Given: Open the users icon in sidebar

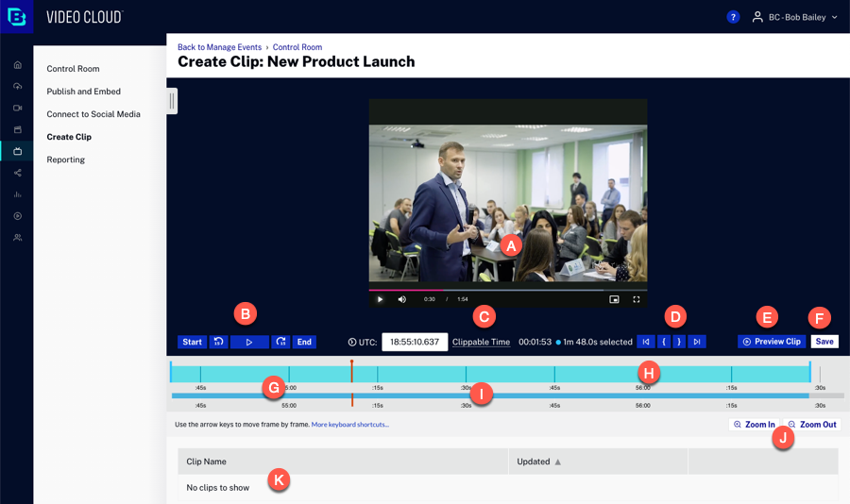Looking at the screenshot, I should (x=17, y=238).
